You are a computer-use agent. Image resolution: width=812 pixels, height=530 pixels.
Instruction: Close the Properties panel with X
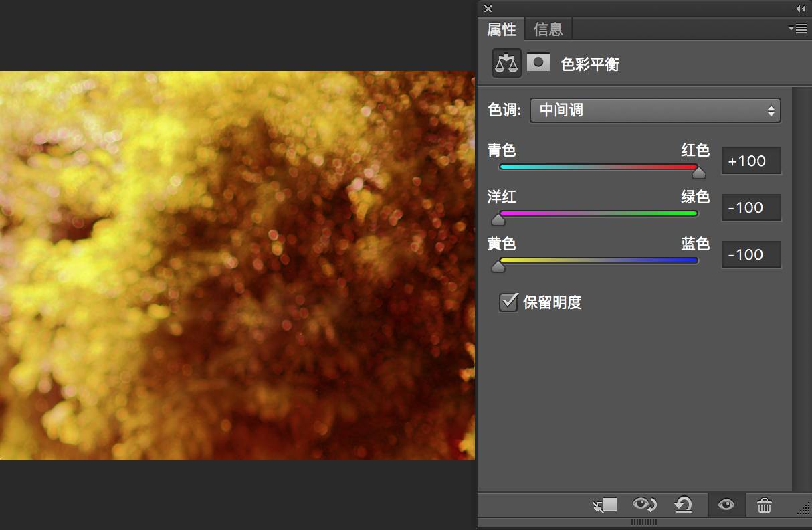(x=488, y=9)
